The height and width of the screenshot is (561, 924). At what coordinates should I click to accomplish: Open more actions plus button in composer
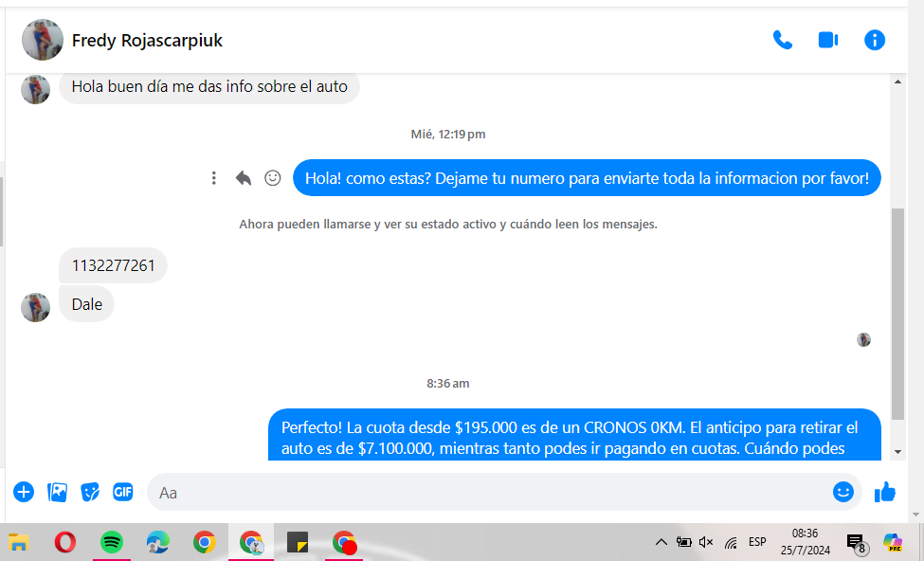point(24,492)
